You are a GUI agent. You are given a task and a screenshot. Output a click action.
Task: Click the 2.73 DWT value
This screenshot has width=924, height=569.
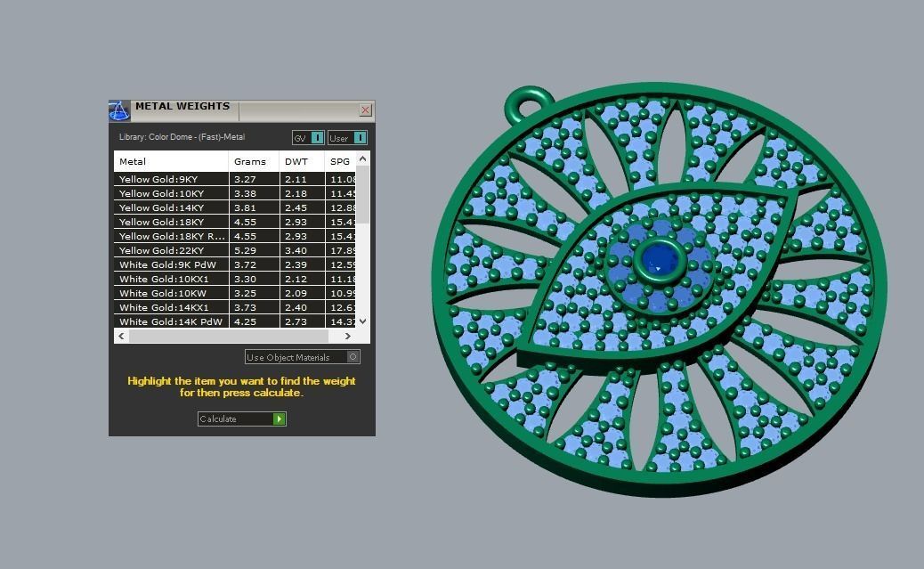296,321
